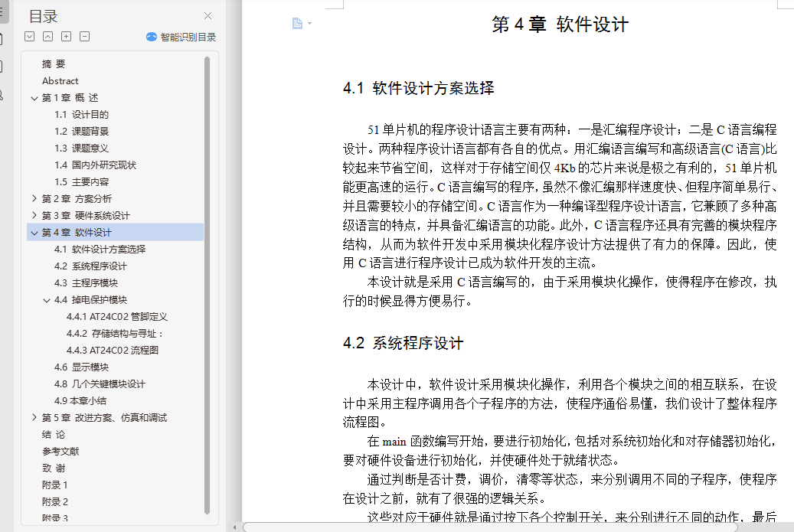Go to 摘要 in the outline
The width and height of the screenshot is (794, 532).
click(x=54, y=64)
